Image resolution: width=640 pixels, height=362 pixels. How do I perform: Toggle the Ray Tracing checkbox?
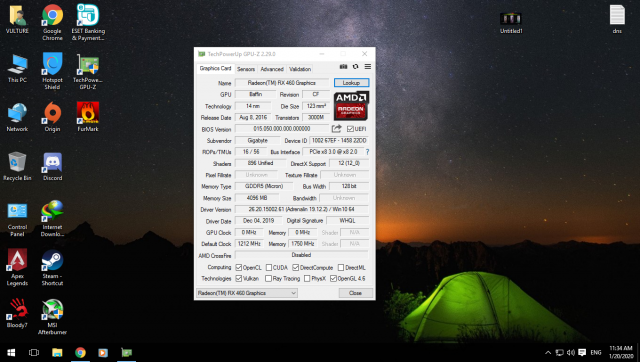[268, 279]
